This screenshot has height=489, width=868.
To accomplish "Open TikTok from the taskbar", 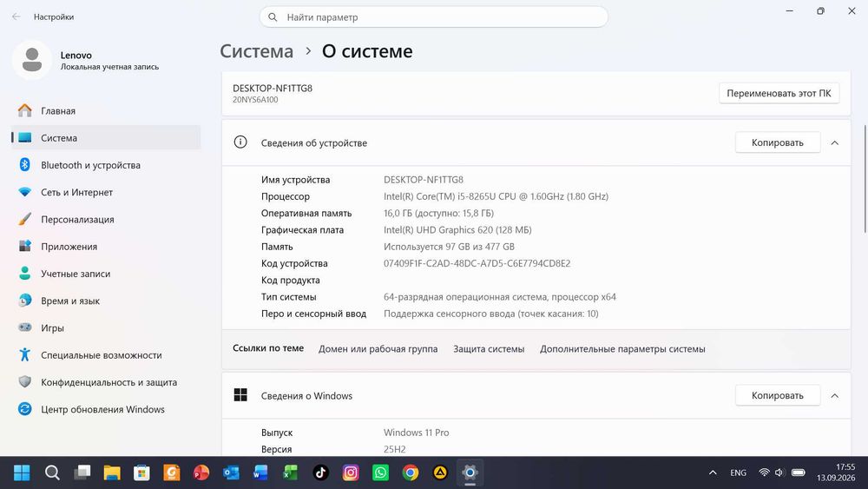I will click(320, 472).
